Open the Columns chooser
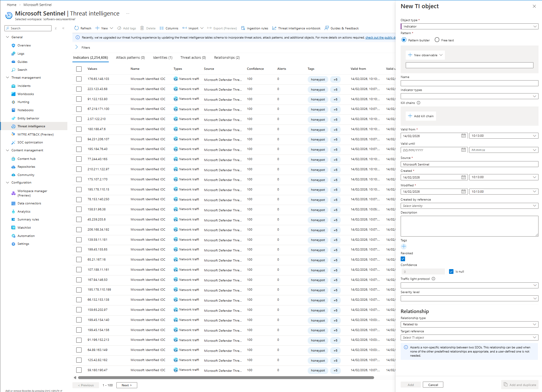 pos(169,28)
